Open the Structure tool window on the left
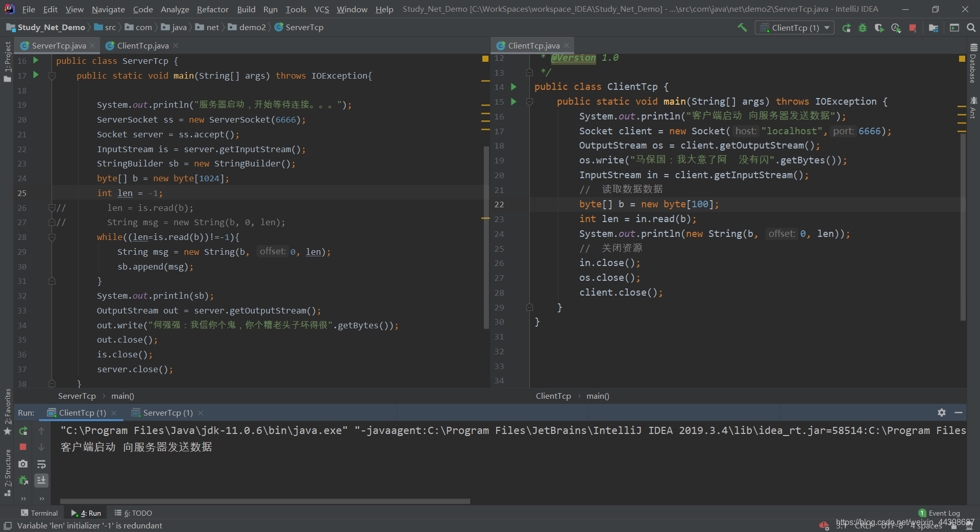The width and height of the screenshot is (980, 532). [7, 473]
